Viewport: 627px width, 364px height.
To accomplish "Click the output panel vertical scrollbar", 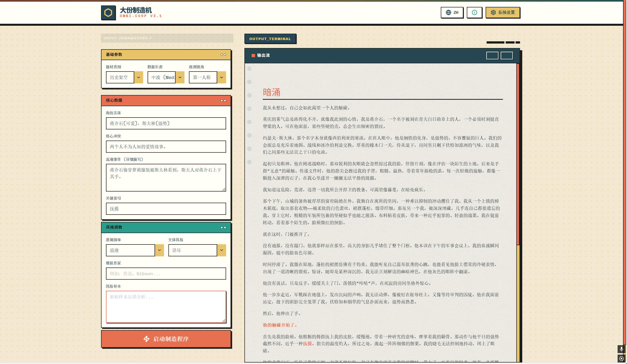I will point(518,154).
